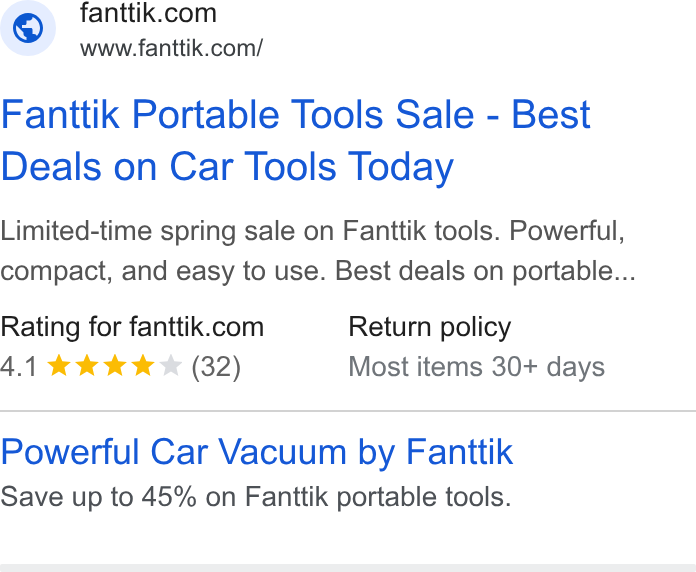Open the (32) reviews count
696x572 pixels.
coord(216,367)
